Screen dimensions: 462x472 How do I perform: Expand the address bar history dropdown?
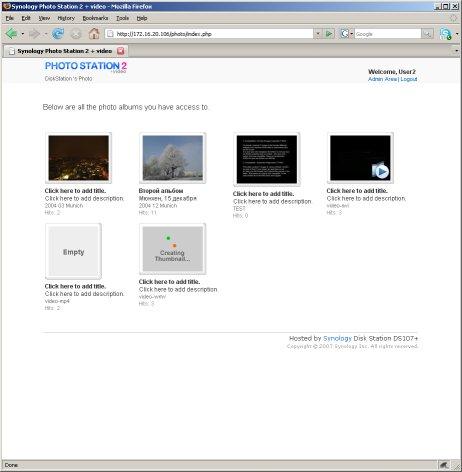pyautogui.click(x=318, y=34)
